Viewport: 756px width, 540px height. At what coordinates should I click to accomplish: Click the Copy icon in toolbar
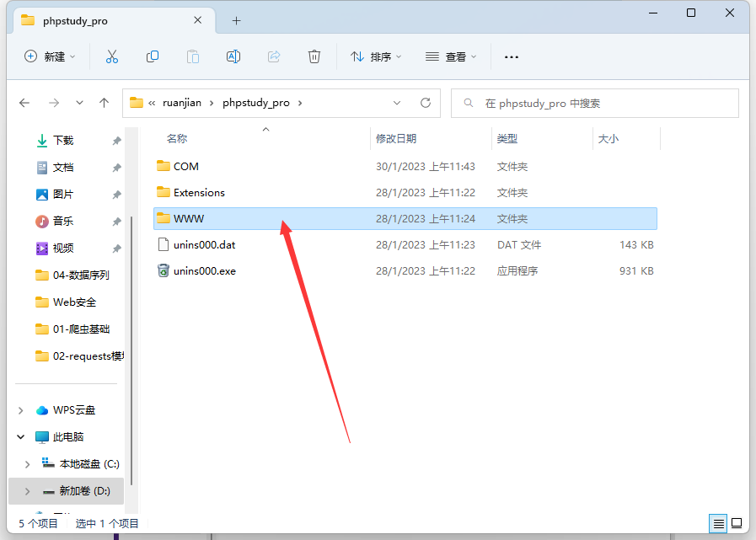click(x=153, y=57)
